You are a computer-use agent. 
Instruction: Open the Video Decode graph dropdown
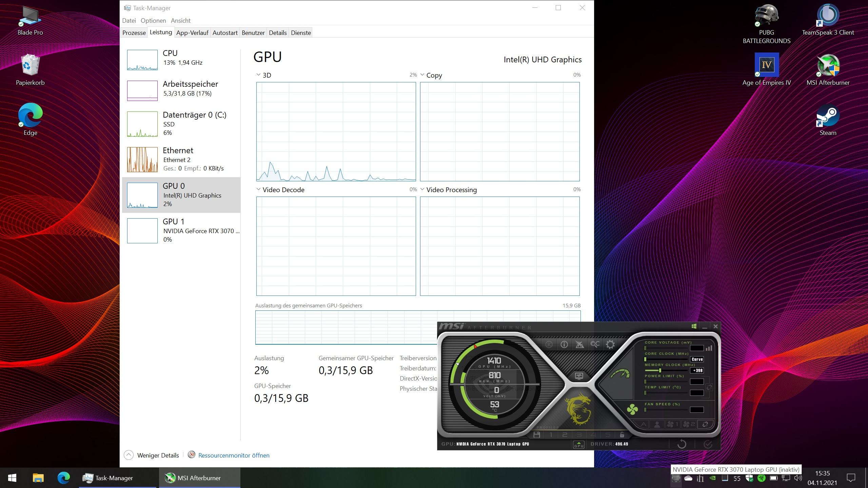[258, 189]
